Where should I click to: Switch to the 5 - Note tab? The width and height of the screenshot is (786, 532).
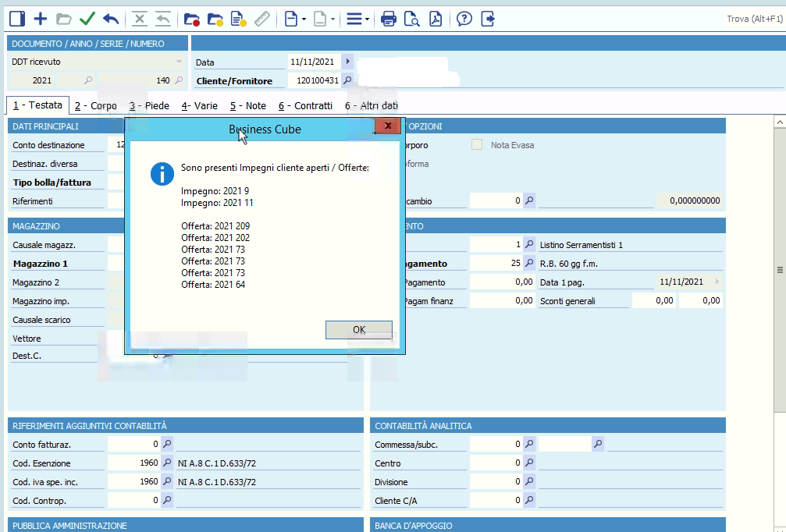pyautogui.click(x=248, y=106)
